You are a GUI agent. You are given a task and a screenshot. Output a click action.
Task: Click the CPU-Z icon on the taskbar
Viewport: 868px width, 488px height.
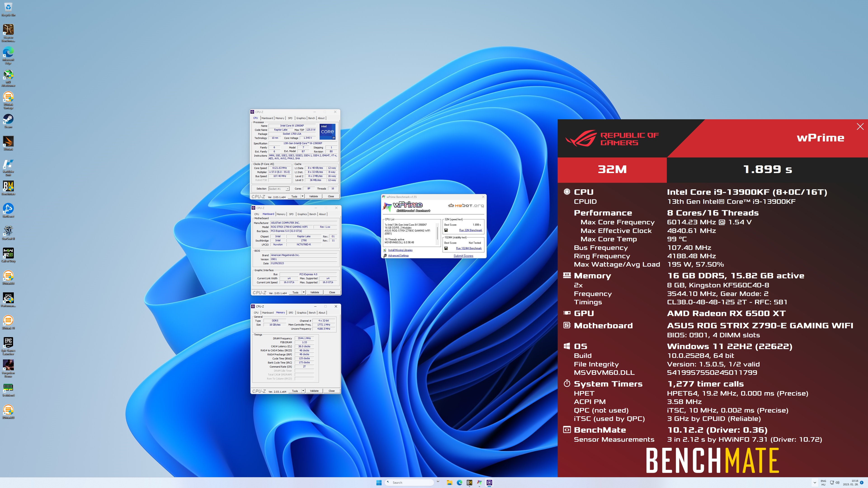(489, 483)
